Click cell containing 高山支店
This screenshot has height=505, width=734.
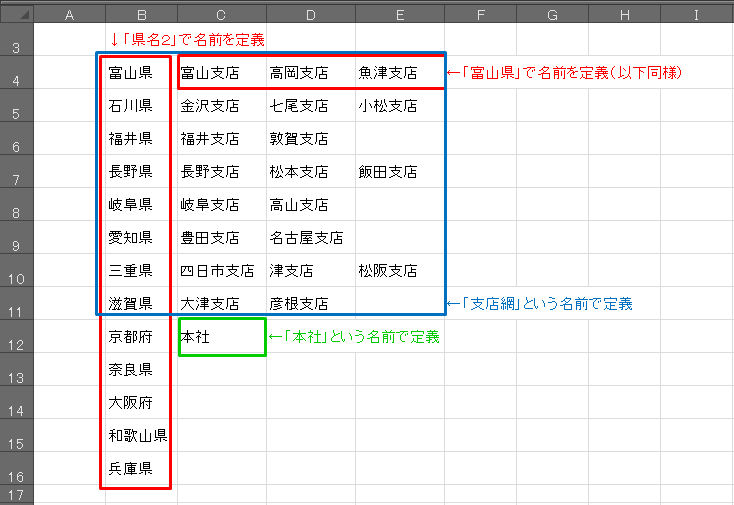[311, 205]
